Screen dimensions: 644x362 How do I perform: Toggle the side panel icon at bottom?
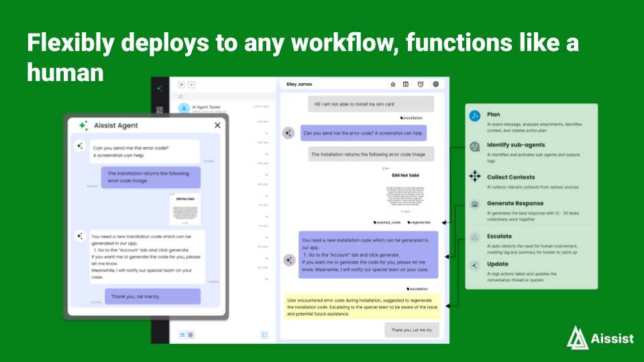tap(264, 335)
